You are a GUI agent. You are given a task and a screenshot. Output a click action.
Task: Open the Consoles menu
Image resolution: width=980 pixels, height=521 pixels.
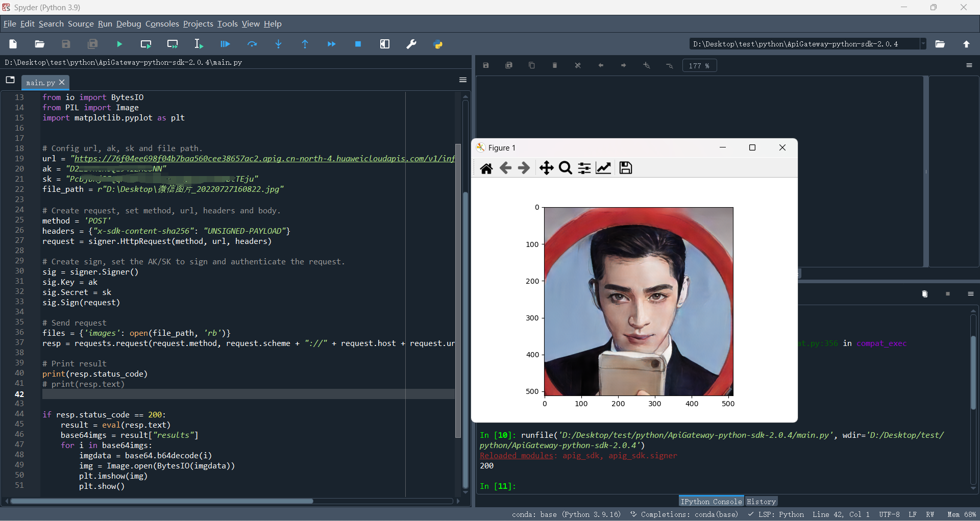(x=162, y=24)
